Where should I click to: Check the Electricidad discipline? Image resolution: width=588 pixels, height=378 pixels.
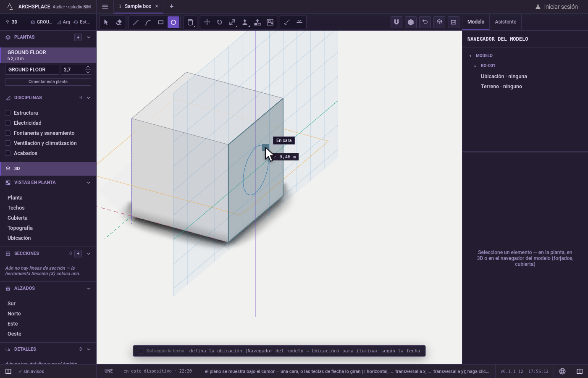pyautogui.click(x=8, y=123)
